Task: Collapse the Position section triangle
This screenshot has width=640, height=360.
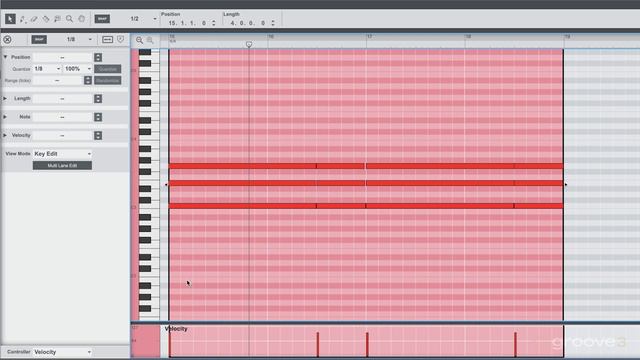Action: tap(5, 57)
